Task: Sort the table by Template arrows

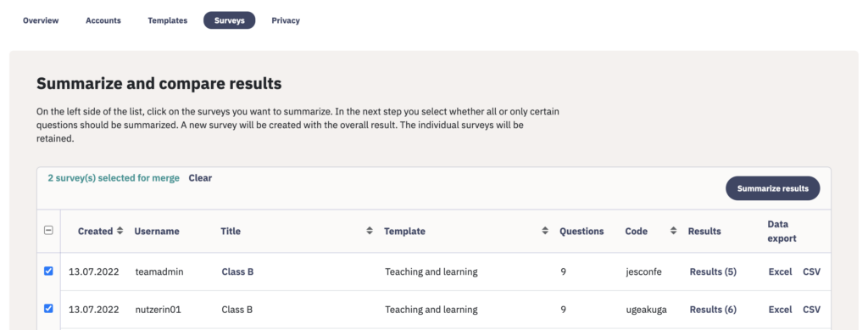Action: (x=545, y=231)
